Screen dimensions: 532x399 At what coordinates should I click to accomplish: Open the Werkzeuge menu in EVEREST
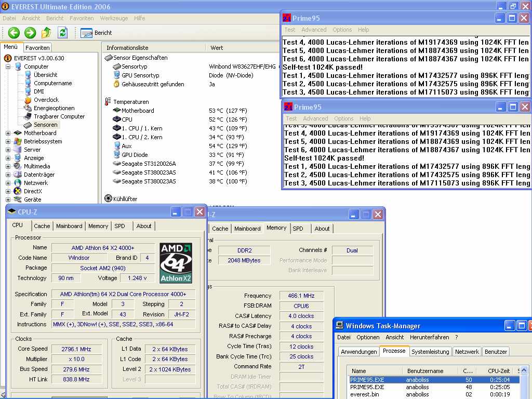point(114,18)
